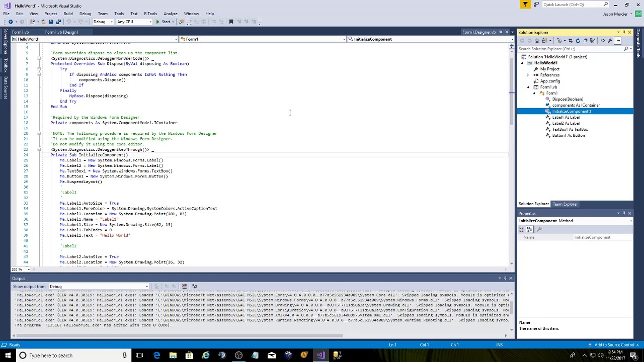Open the Any CPU platform dropdown
The height and width of the screenshot is (362, 644).
134,22
